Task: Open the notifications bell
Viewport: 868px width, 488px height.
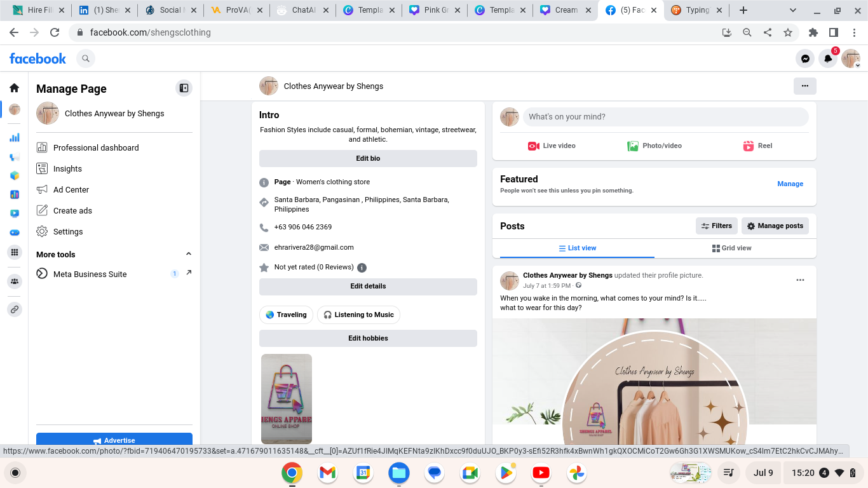Action: click(x=828, y=58)
